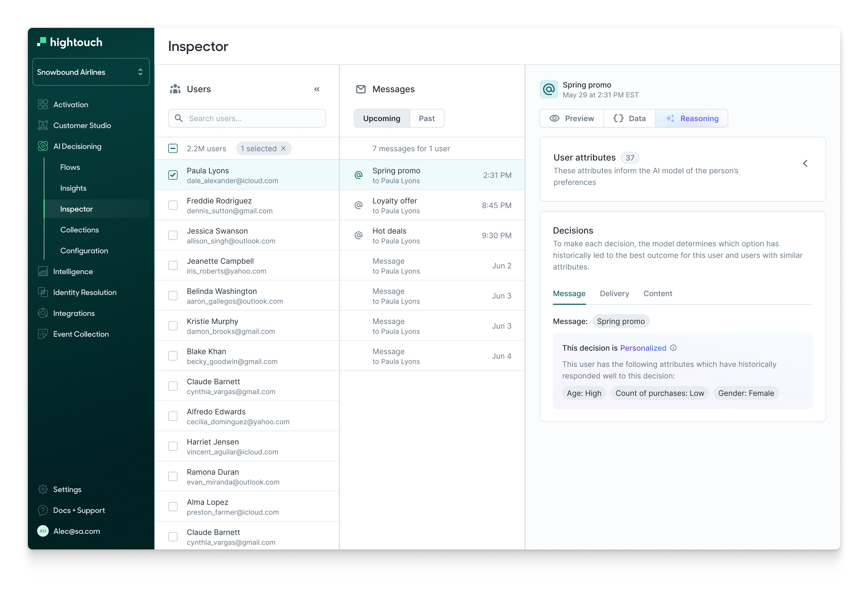Click the Personalized link
This screenshot has width=868, height=590.
(x=643, y=348)
